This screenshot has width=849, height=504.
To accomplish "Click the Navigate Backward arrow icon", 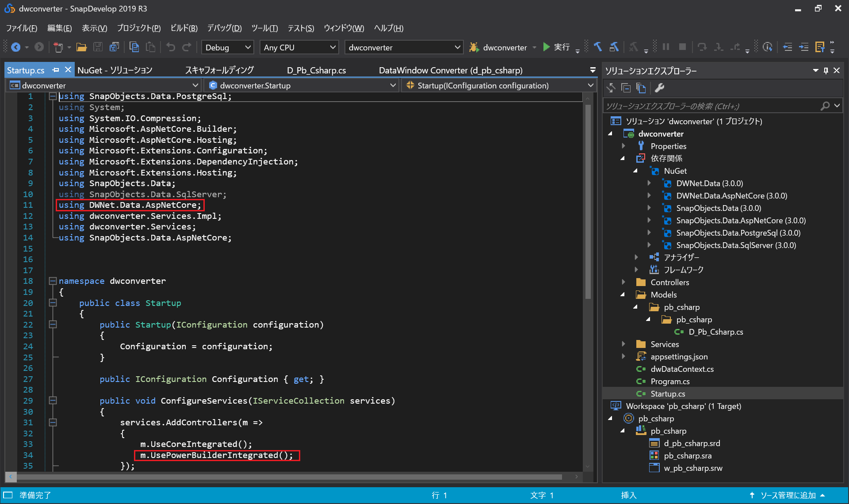I will coord(16,47).
